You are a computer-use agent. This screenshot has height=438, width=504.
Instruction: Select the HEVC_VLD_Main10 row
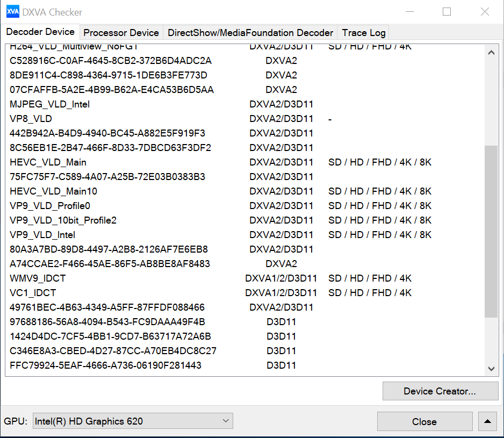tap(245, 191)
